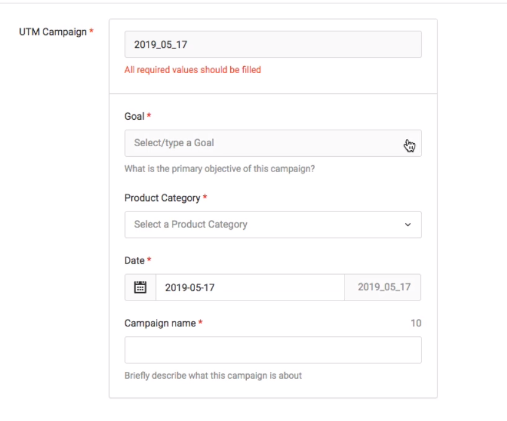507x421 pixels.
Task: Open the calendar icon date picker
Action: pyautogui.click(x=140, y=287)
